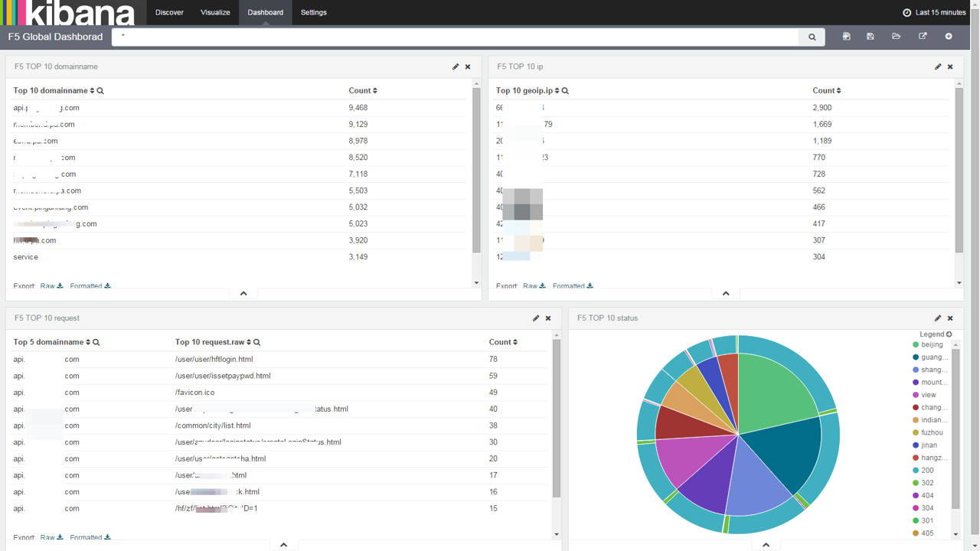This screenshot has width=980, height=551.
Task: Edit the F5 TOP 10 request panel via pencil
Action: coord(536,318)
